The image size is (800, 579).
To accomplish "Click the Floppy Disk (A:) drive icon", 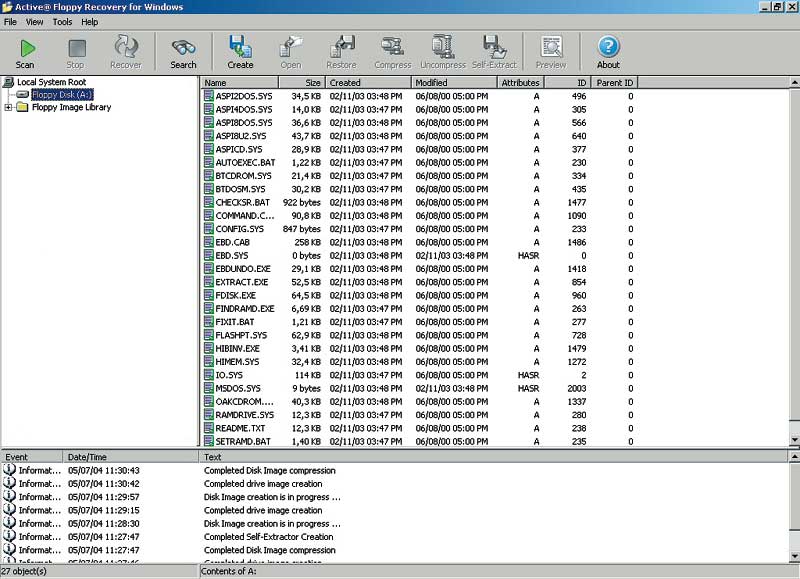I will pos(22,94).
